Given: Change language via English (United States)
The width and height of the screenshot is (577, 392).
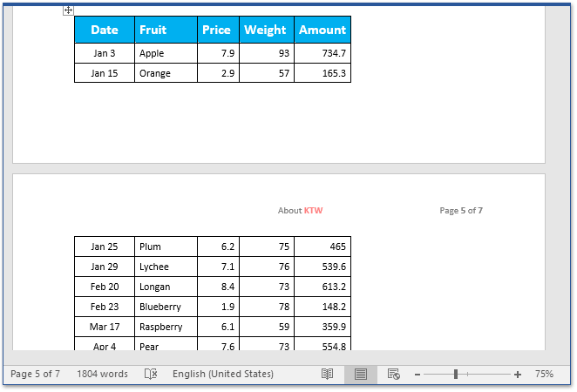Looking at the screenshot, I should pos(222,374).
